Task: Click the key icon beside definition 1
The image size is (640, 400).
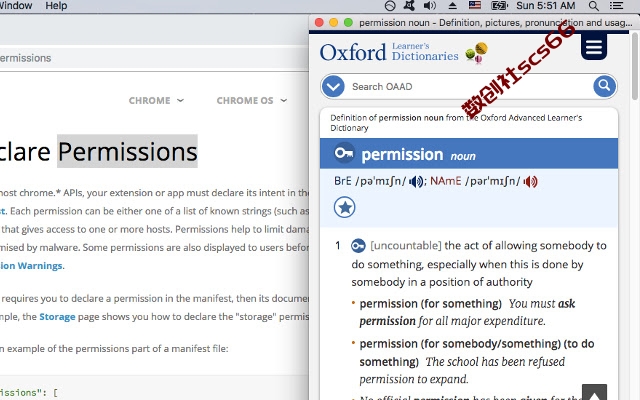Action: (358, 246)
